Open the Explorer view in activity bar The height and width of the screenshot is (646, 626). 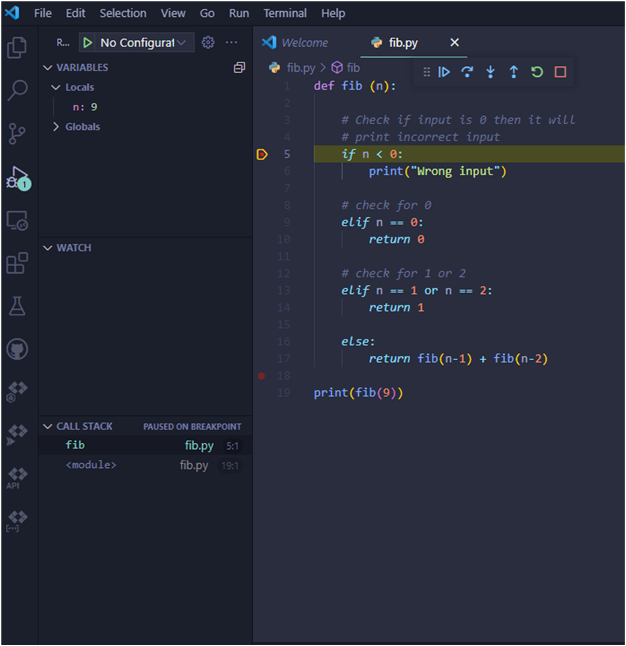pos(17,47)
